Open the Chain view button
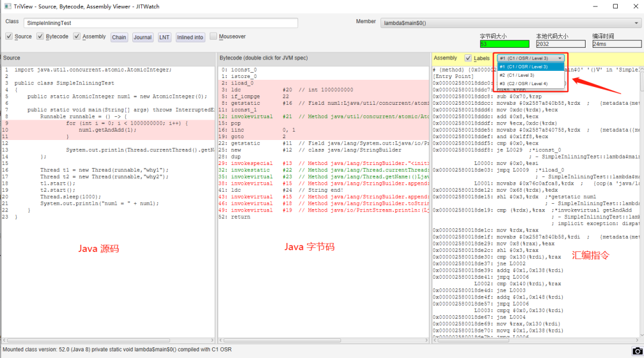The image size is (644, 358). point(119,38)
